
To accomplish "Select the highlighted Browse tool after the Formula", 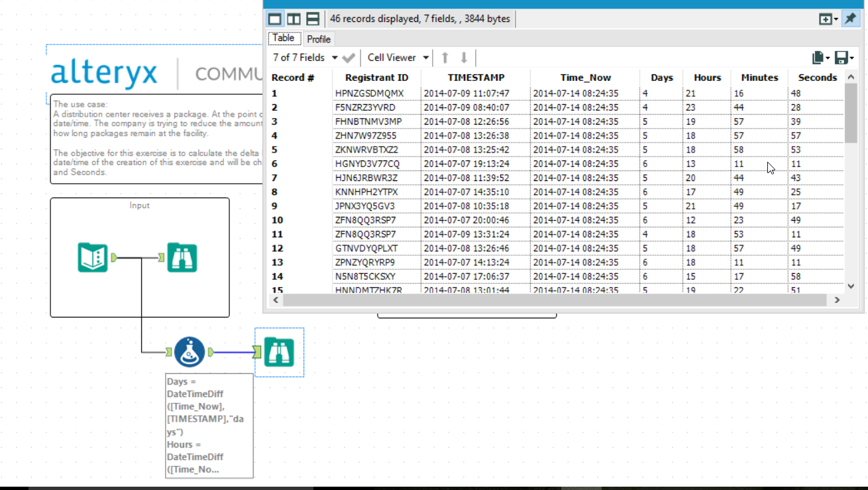I will [x=278, y=352].
